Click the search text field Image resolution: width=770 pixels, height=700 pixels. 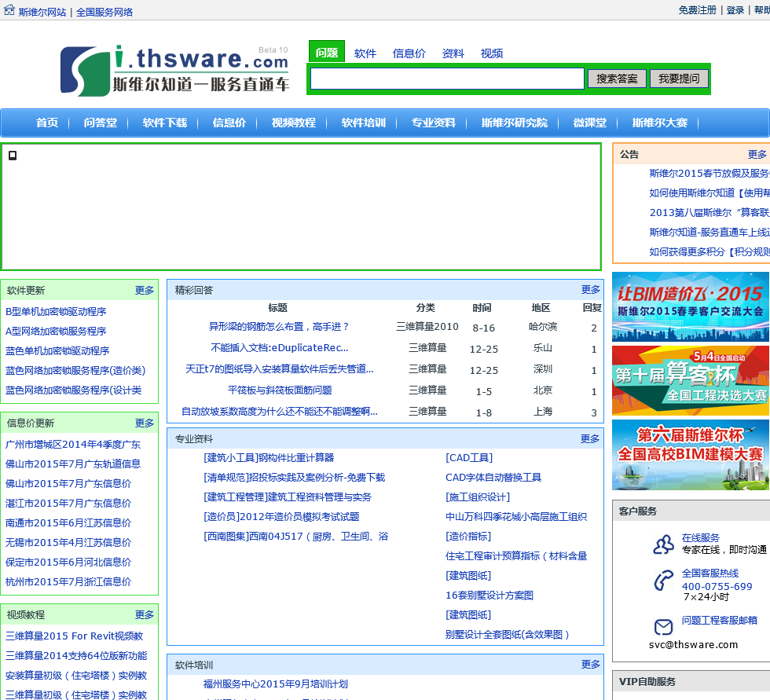click(x=447, y=79)
